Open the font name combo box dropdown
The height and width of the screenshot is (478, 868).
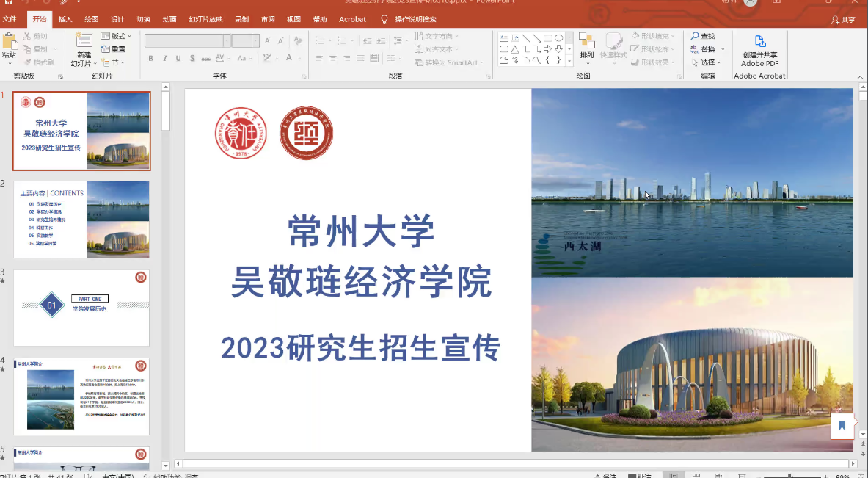pos(227,41)
